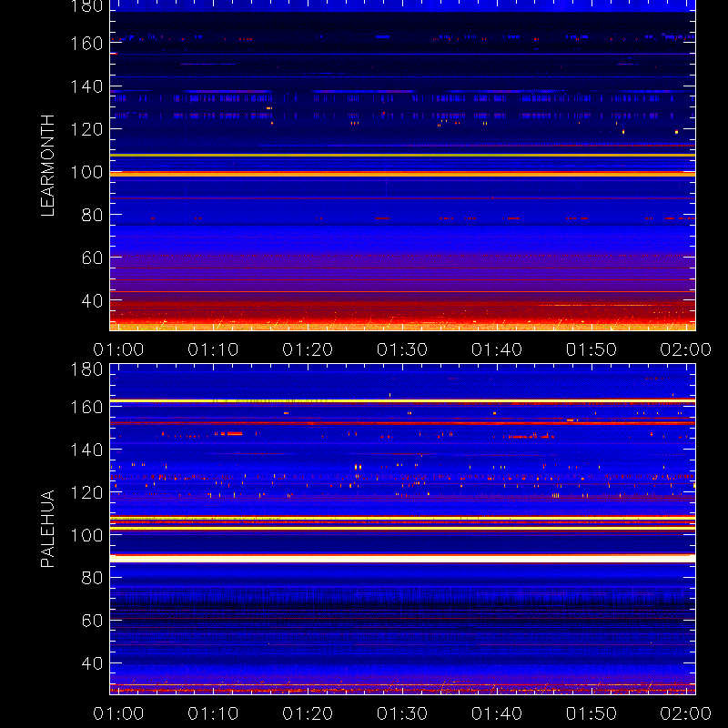Click 01:30 time label under PALEHUA plot
Image resolution: width=728 pixels, height=728 pixels.
pos(402,713)
